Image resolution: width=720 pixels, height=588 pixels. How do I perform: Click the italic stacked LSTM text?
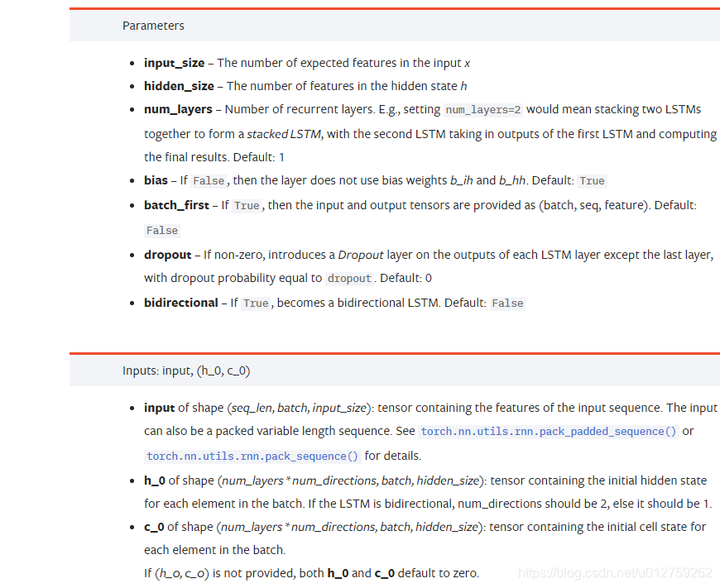click(x=284, y=134)
